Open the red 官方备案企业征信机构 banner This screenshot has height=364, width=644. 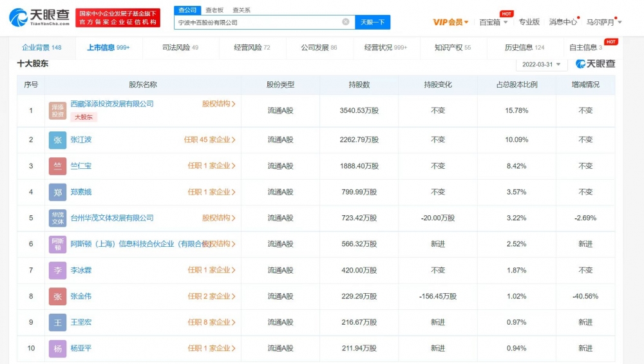(x=118, y=17)
